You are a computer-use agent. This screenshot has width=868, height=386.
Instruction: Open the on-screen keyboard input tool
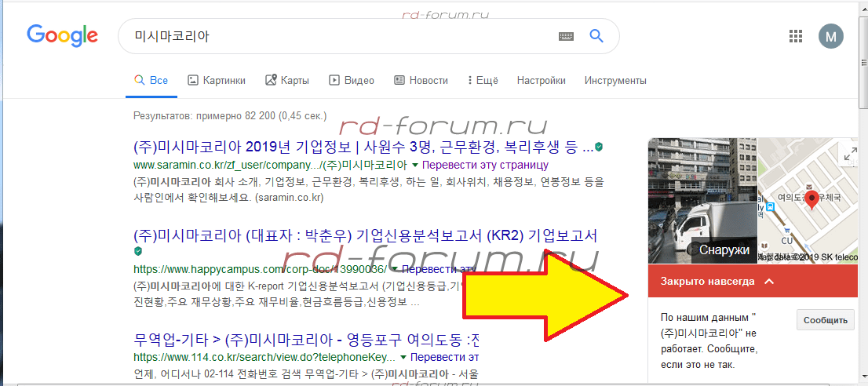(x=566, y=36)
